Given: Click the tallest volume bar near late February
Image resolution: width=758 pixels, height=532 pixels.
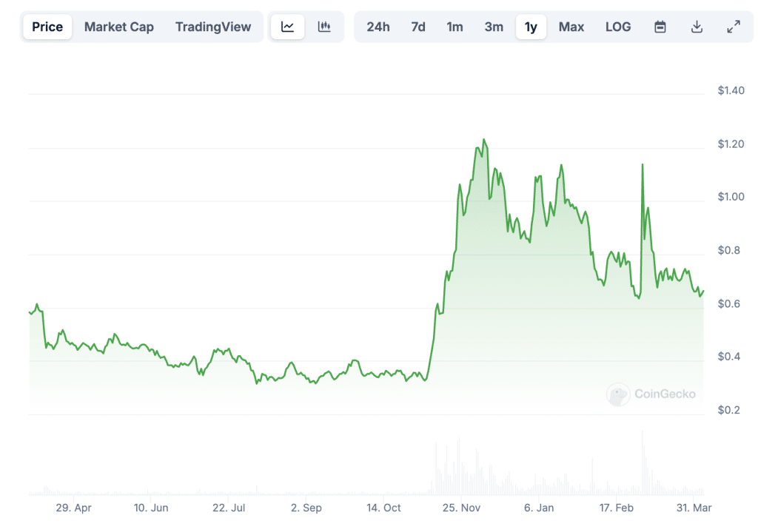Looking at the screenshot, I should pyautogui.click(x=643, y=462).
